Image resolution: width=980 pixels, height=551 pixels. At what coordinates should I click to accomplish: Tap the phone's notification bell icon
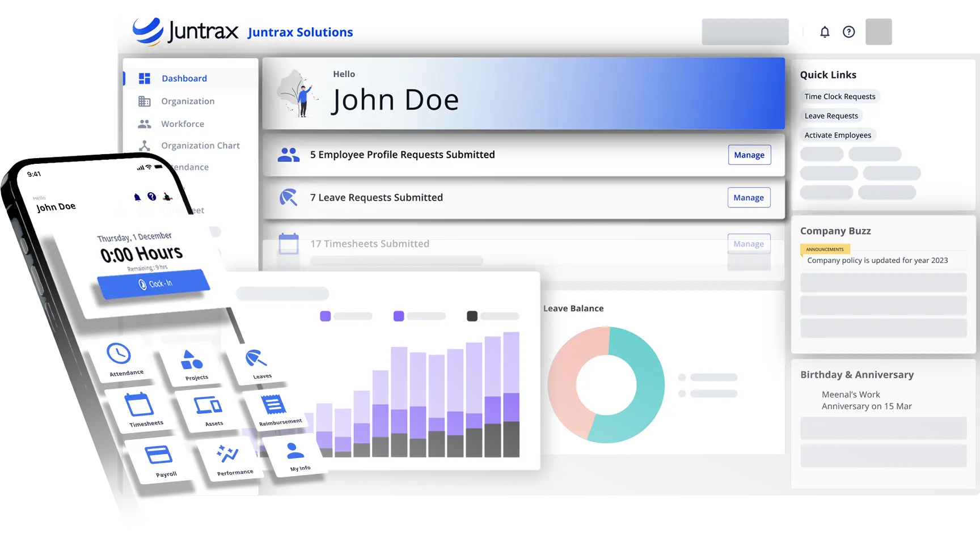coord(137,197)
